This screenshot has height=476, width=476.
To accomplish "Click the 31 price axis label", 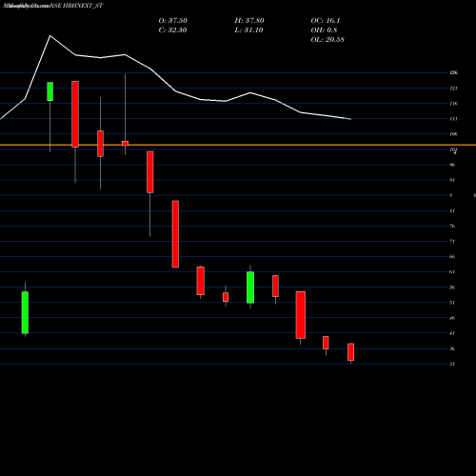I will 452,364.
